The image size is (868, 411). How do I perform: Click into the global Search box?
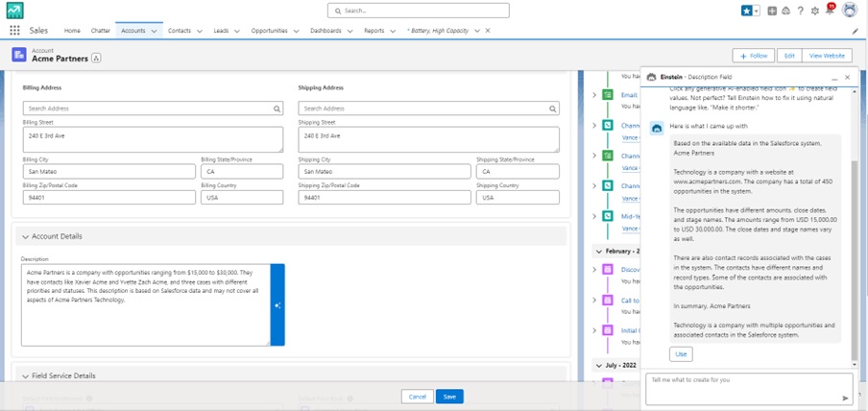click(x=419, y=11)
